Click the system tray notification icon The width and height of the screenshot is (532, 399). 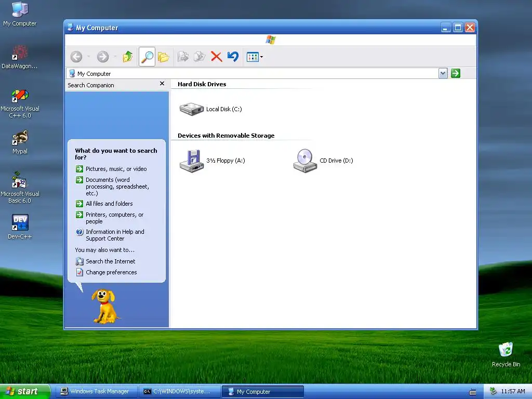click(493, 392)
